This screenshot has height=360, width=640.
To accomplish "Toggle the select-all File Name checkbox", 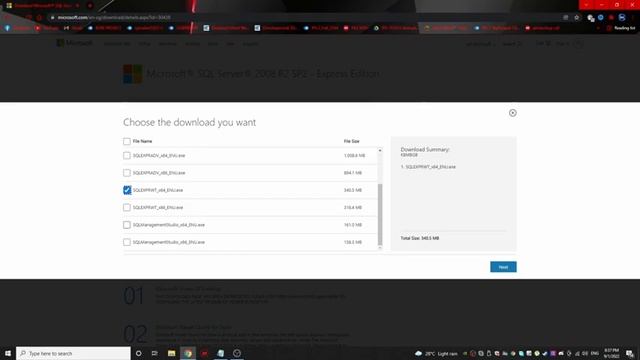I will click(x=127, y=141).
